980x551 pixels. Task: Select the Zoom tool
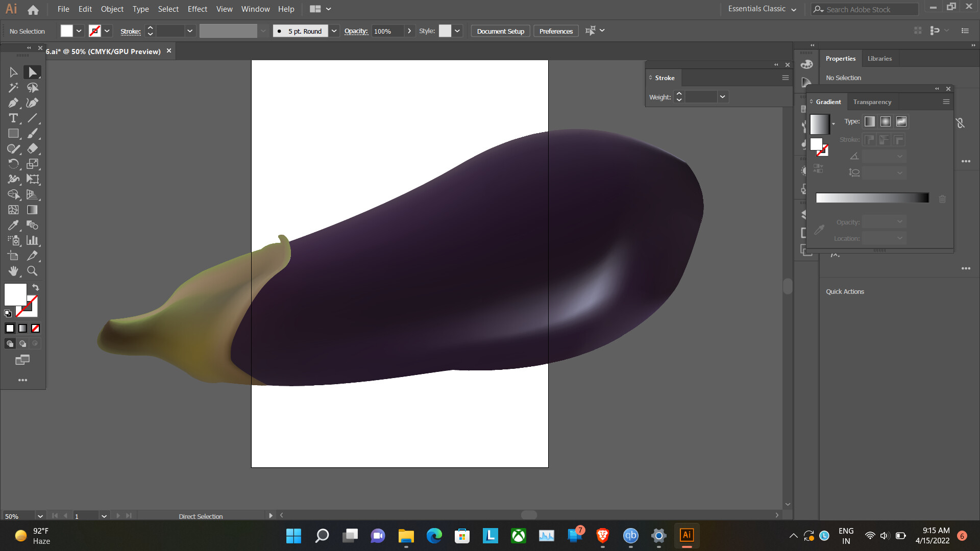[32, 271]
